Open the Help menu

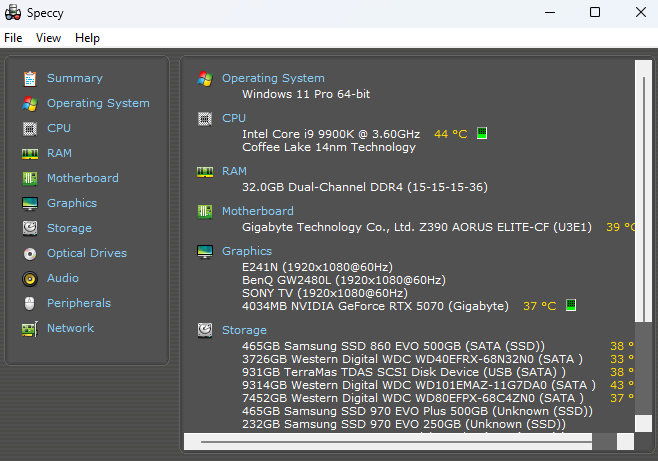pos(87,38)
